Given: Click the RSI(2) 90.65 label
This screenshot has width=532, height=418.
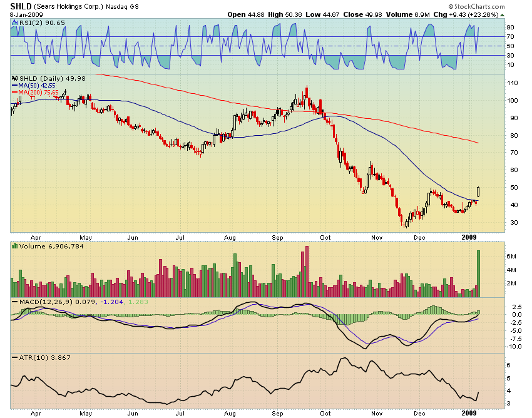Looking at the screenshot, I should (x=42, y=23).
